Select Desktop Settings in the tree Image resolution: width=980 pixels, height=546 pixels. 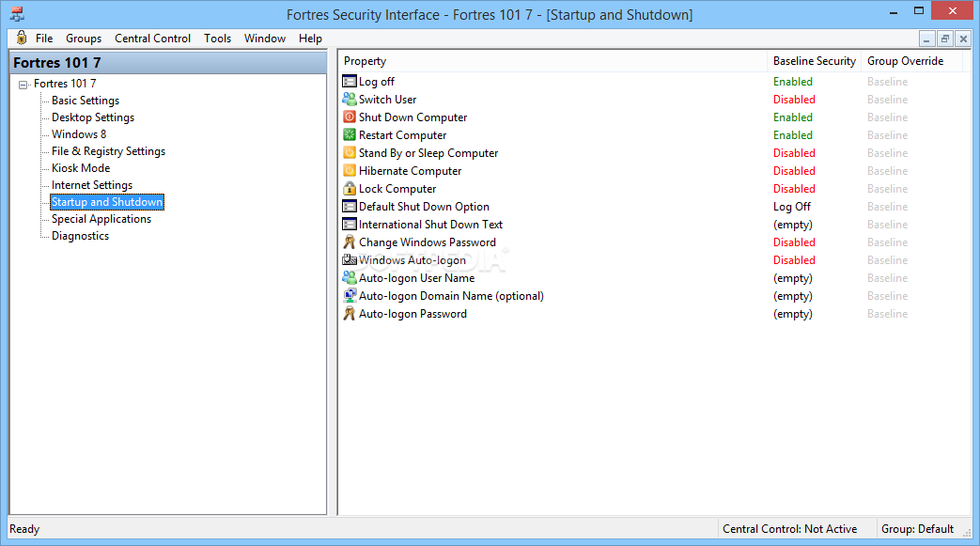pos(92,117)
